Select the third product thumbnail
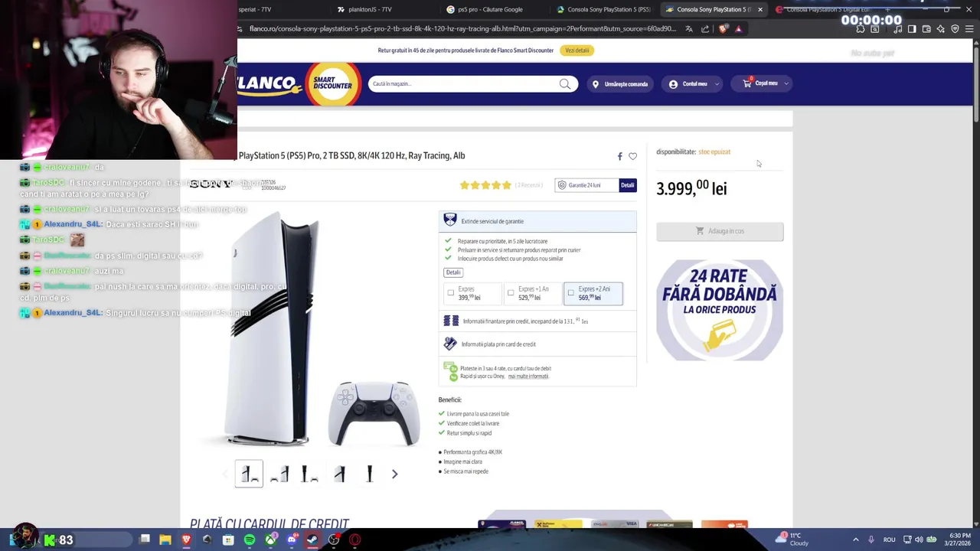This screenshot has width=980, height=551. click(x=309, y=474)
